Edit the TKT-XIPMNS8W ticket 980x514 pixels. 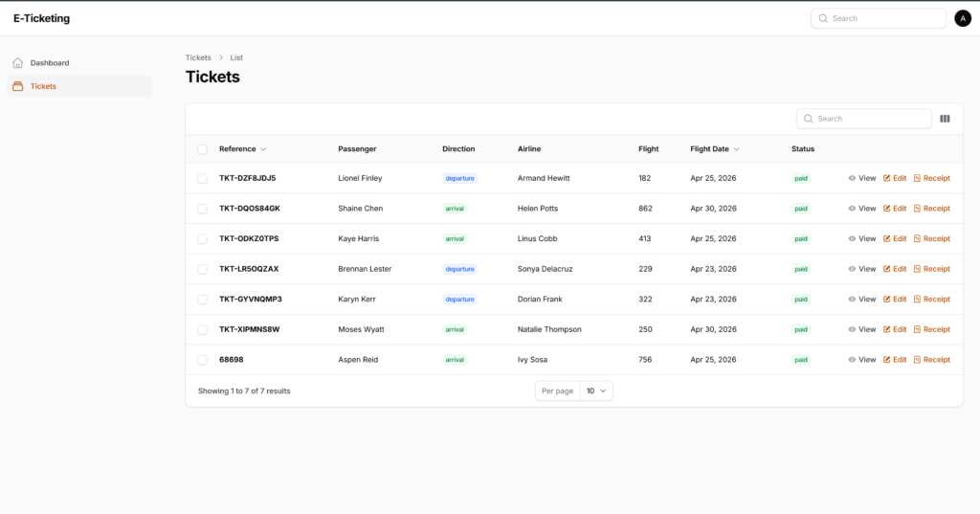tap(895, 329)
